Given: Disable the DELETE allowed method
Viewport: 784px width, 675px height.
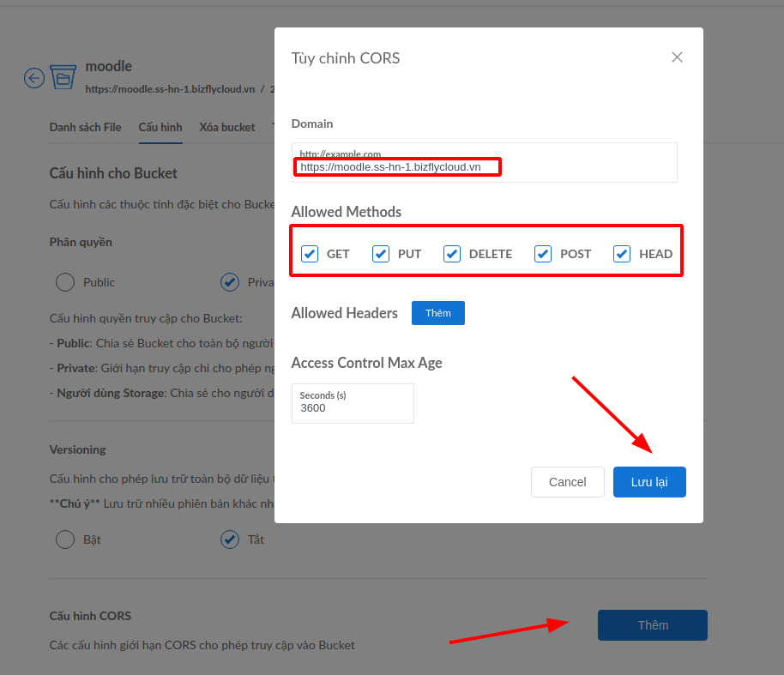Looking at the screenshot, I should pos(451,254).
